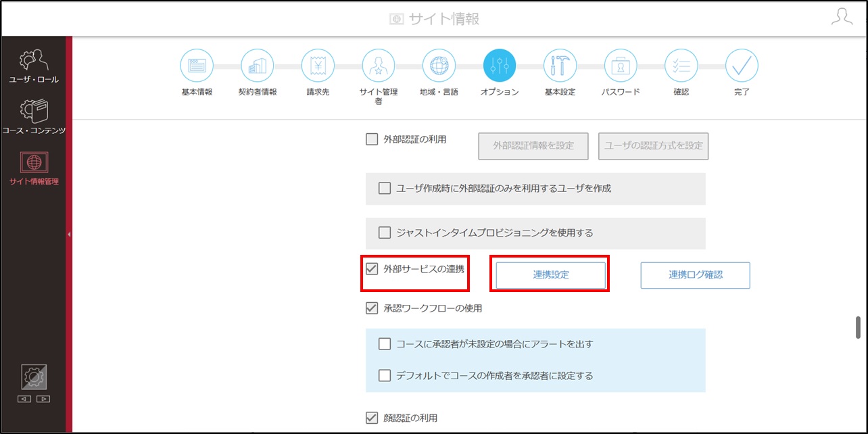Click the サイト情報 header logo icon
868x434 pixels.
click(x=397, y=20)
